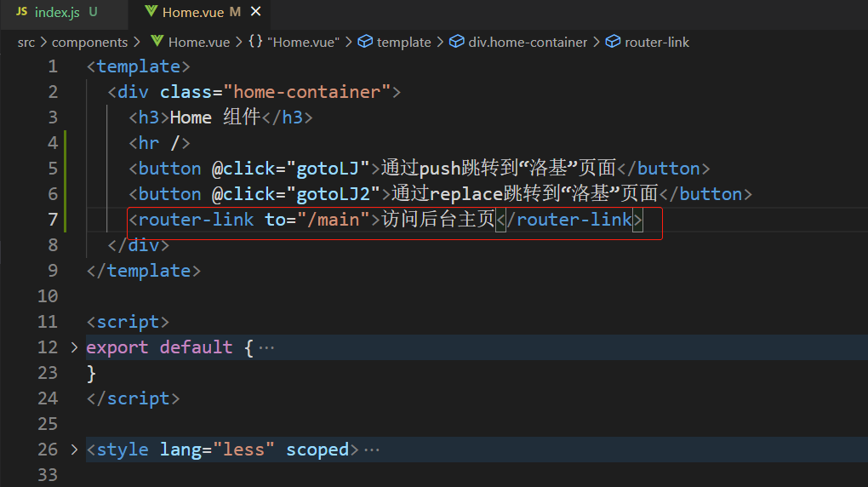Click the Vue icon in the breadcrumb path
The image size is (868, 487).
click(157, 42)
